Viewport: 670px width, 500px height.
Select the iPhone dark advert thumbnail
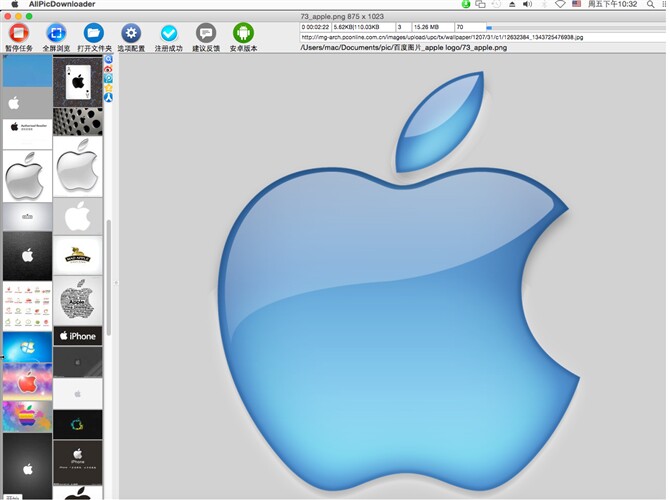pyautogui.click(x=78, y=463)
